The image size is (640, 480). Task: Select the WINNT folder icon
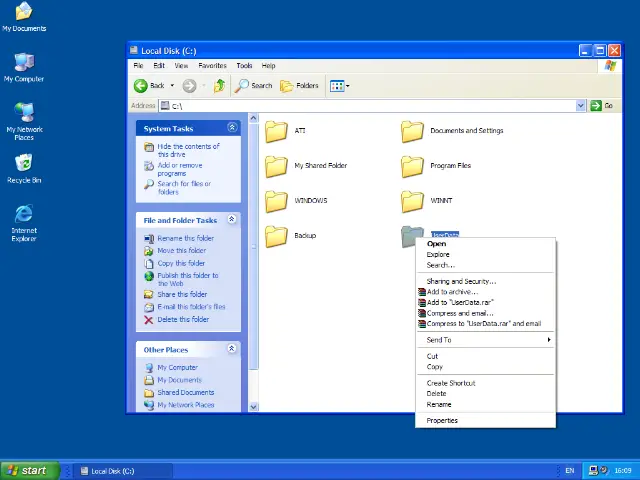pyautogui.click(x=412, y=202)
